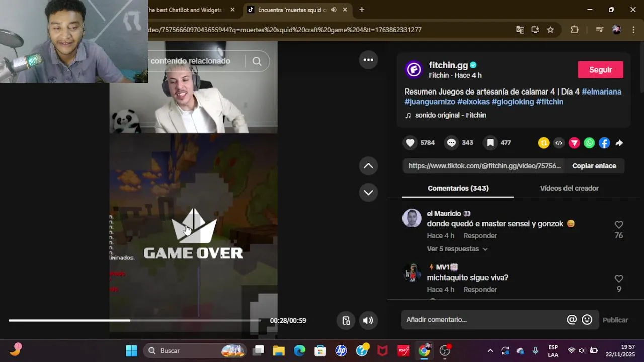Open the #fitchin hashtag
644x362 pixels.
550,102
